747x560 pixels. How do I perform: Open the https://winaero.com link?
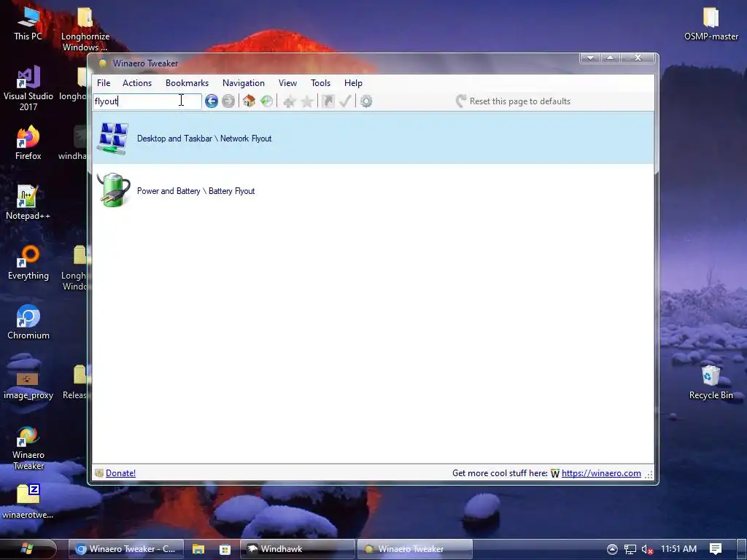[601, 472]
